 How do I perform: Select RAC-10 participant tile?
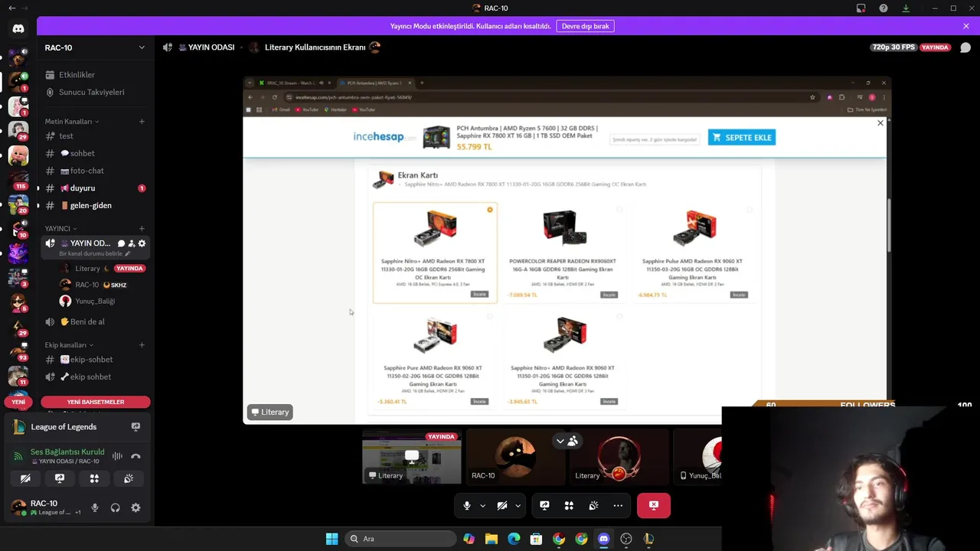point(515,458)
